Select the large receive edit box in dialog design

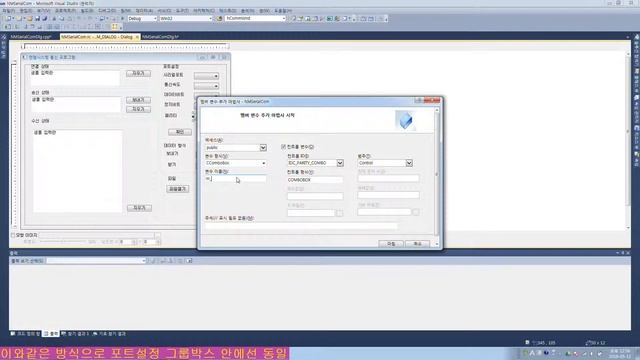tap(78, 171)
